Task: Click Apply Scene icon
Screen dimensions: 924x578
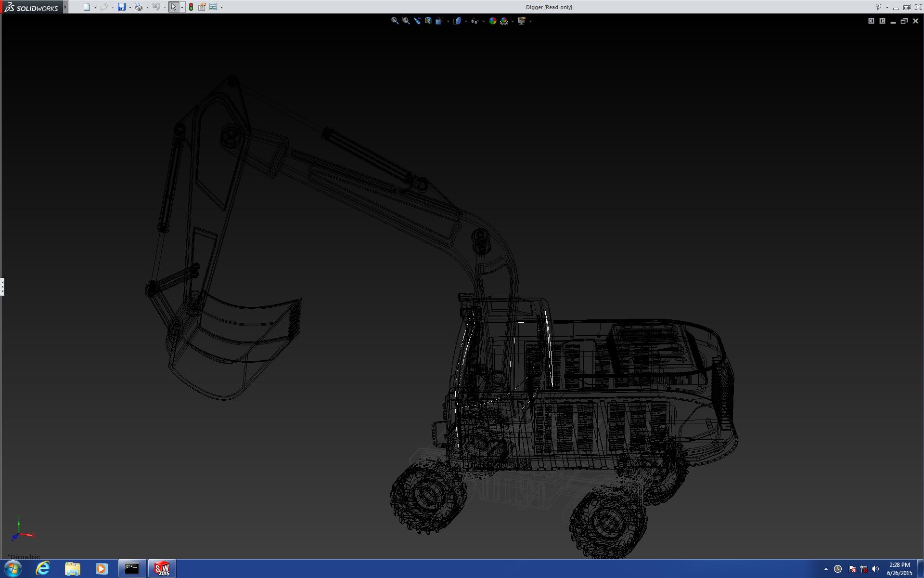Action: 504,21
